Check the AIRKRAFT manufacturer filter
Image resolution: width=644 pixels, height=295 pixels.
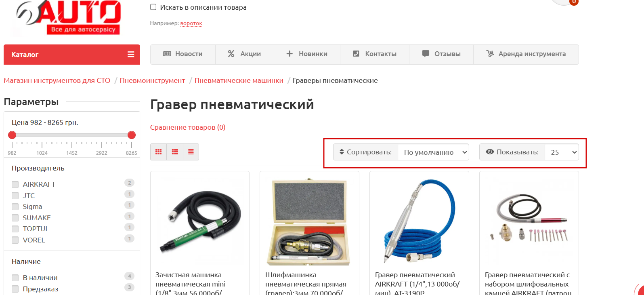15,184
